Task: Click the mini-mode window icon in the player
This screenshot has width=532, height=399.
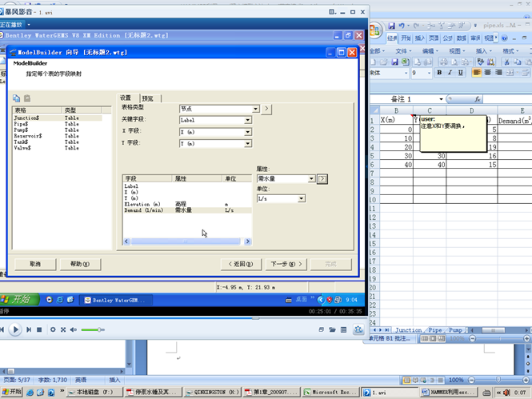Action: click(321, 329)
